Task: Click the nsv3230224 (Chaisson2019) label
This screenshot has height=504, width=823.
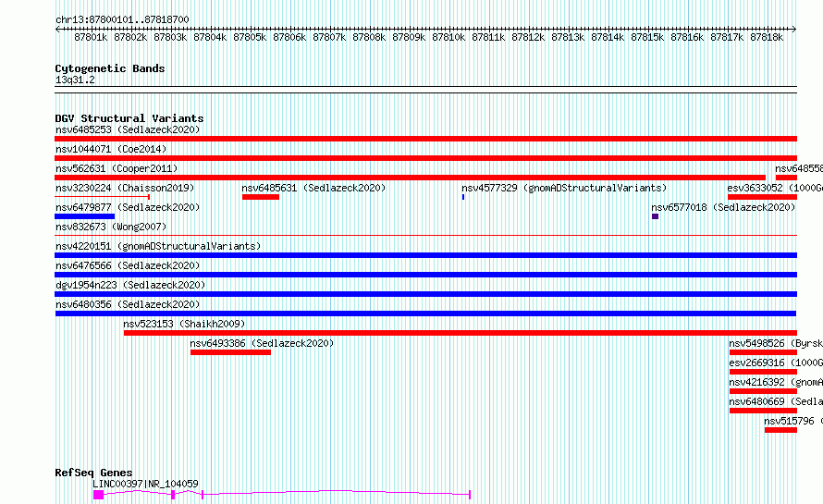Action: [125, 188]
